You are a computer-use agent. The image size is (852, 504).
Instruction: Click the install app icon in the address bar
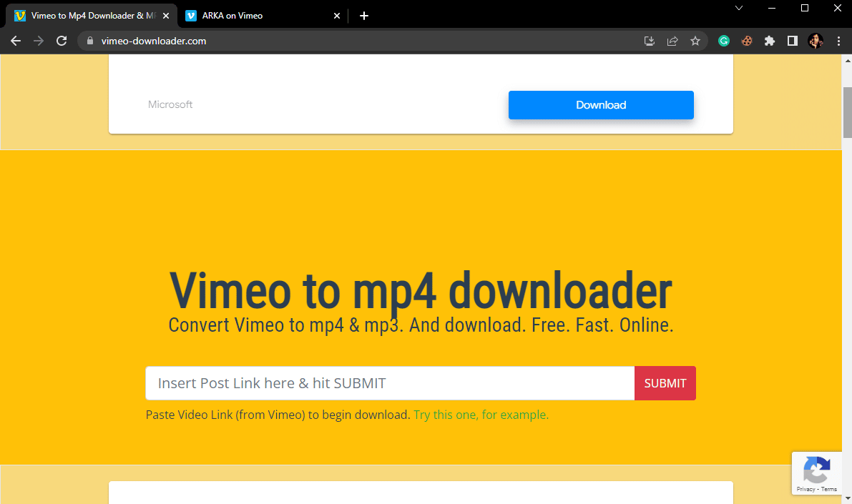click(x=650, y=41)
